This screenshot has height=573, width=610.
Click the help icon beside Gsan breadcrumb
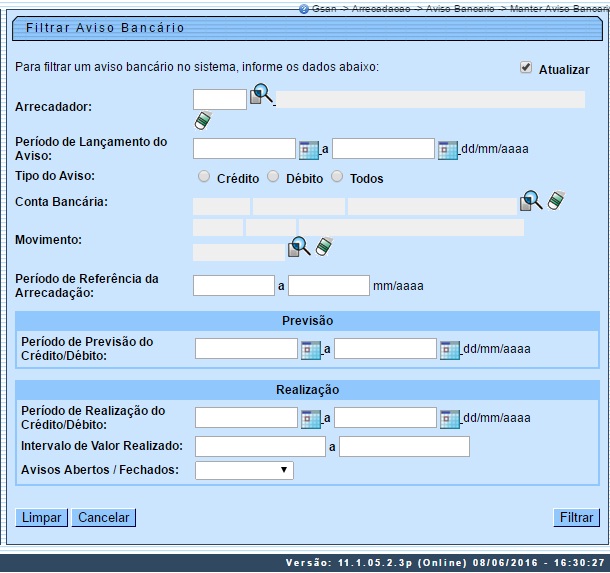tap(304, 9)
